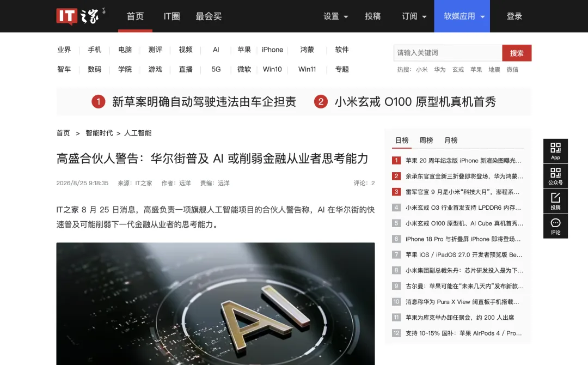The width and height of the screenshot is (588, 365).
Task: Open ranked story 小米集团副总裁朱丹
Action: [x=464, y=270]
